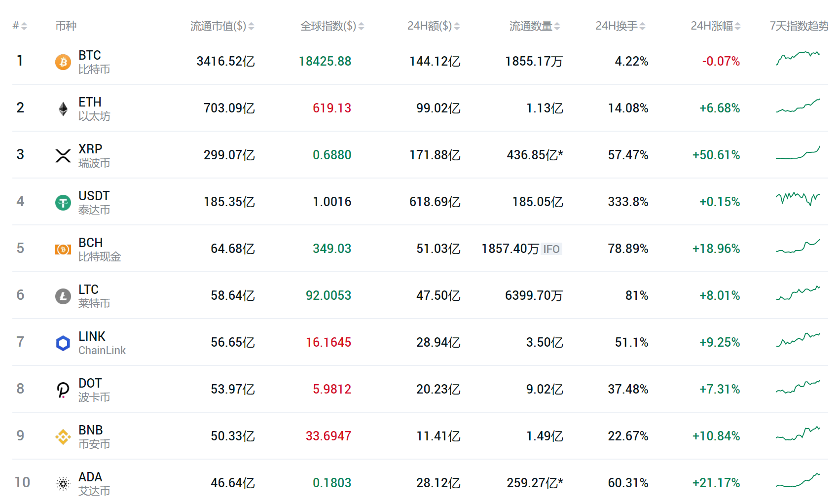View ETH 7-day trend sparkline
This screenshot has width=839, height=504.
798,105
